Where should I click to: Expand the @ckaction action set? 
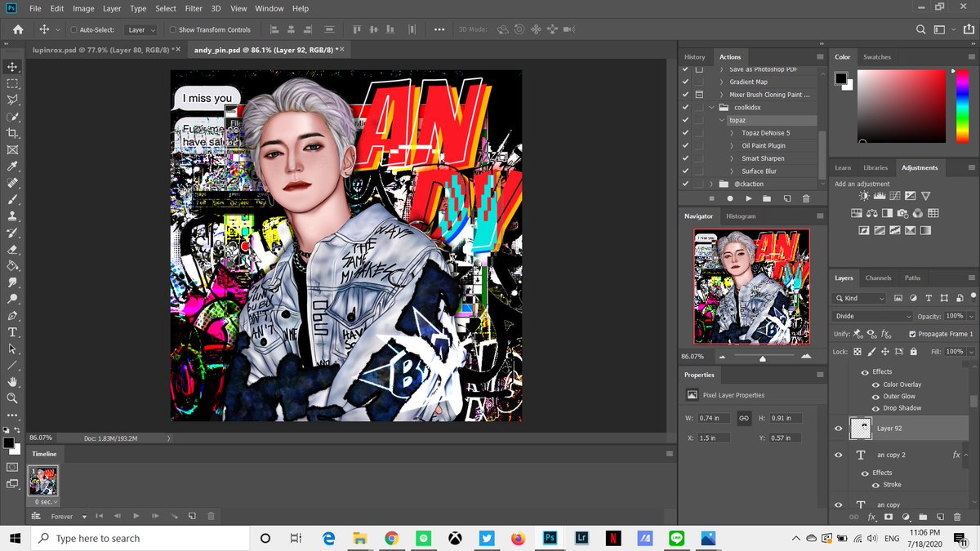712,184
